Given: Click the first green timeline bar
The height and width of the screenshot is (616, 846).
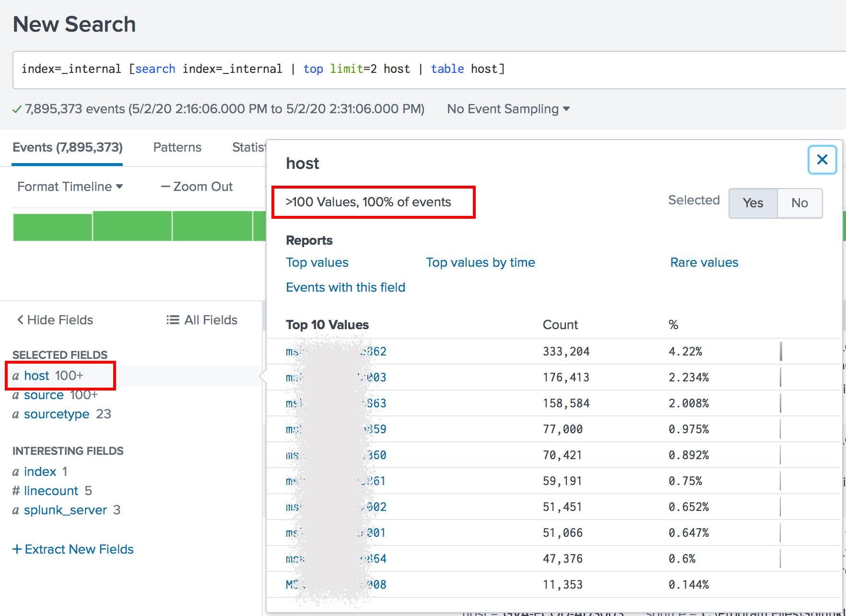Looking at the screenshot, I should point(52,227).
